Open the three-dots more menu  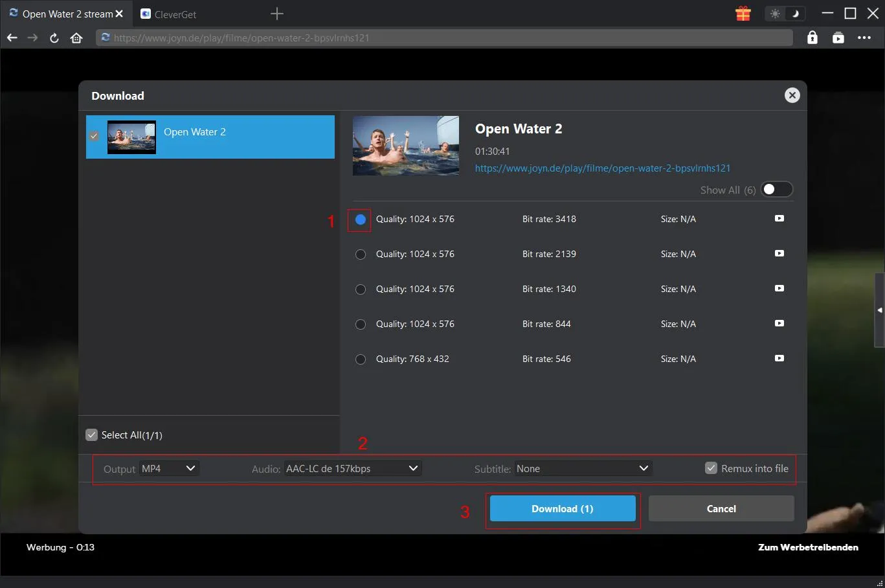pyautogui.click(x=864, y=38)
